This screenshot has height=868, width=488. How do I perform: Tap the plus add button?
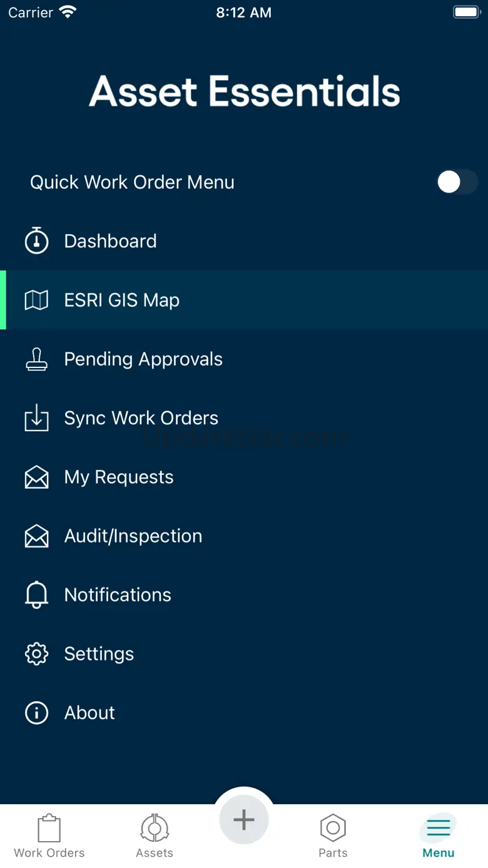tap(244, 820)
